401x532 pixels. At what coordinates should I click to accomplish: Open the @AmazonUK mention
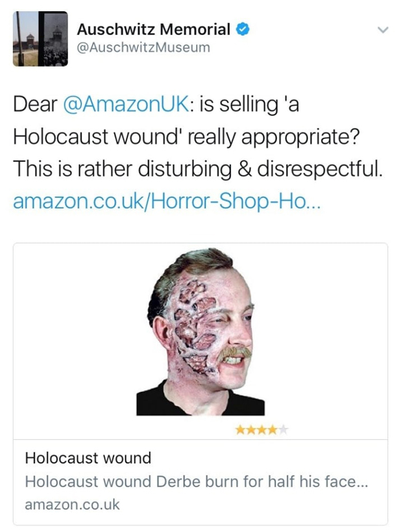pos(125,105)
